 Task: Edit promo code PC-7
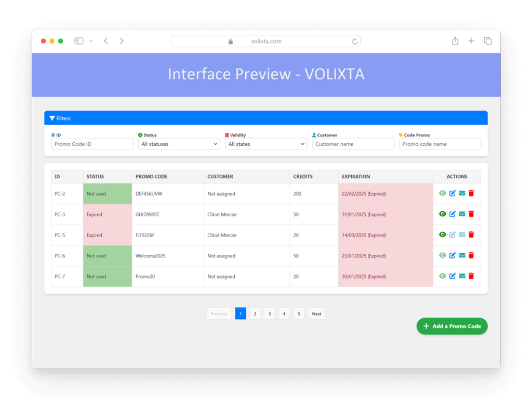tap(453, 276)
